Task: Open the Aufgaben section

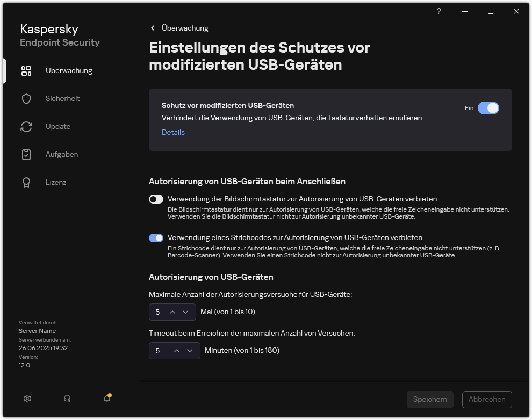Action: (61, 154)
